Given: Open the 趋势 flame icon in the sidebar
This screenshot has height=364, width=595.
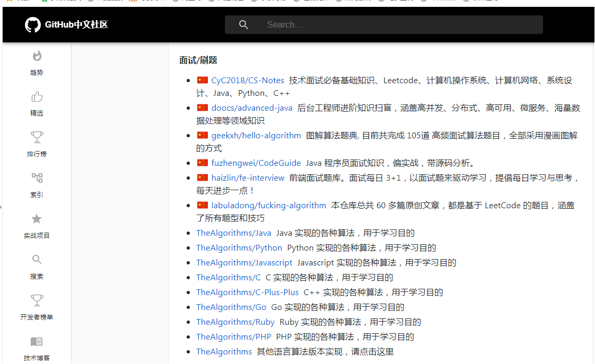Looking at the screenshot, I should 37,56.
